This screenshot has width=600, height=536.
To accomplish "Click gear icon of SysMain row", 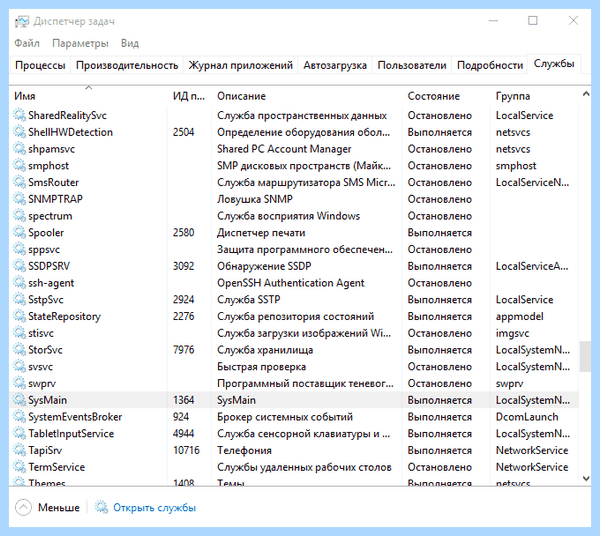I will coord(20,400).
